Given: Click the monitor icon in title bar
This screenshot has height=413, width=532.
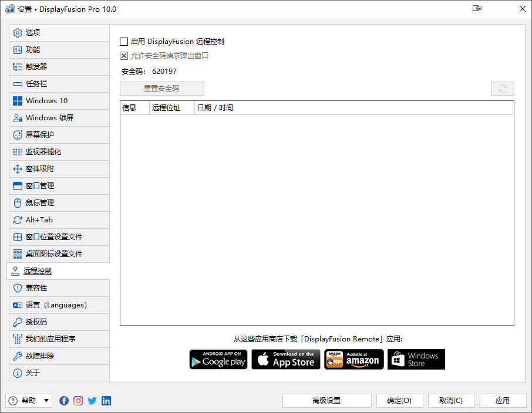Looking at the screenshot, I should pos(477,8).
